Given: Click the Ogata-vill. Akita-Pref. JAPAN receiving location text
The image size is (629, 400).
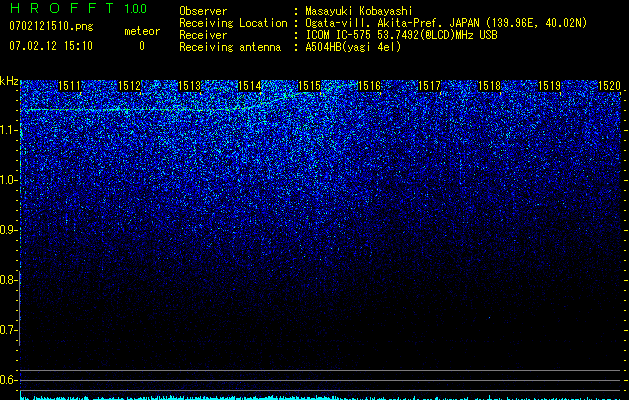Looking at the screenshot, I should 446,23.
